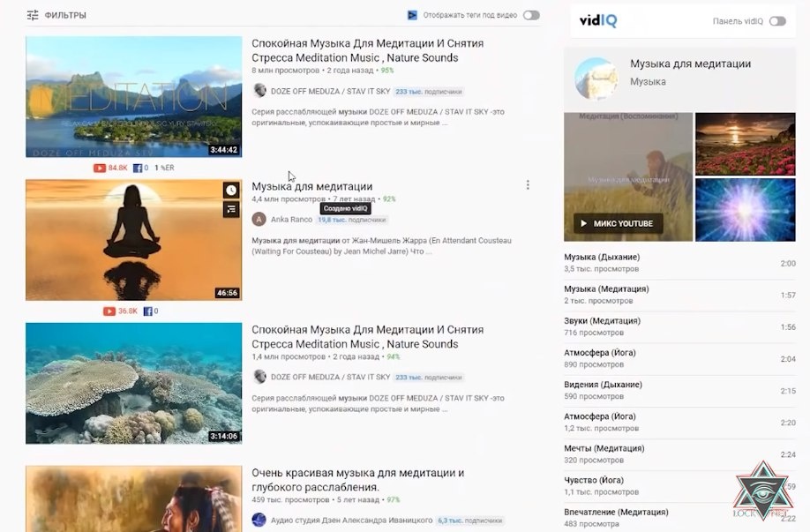Play Атмосфера (Йога) with 1,2 тыс. views
The image size is (810, 532).
coord(679,423)
